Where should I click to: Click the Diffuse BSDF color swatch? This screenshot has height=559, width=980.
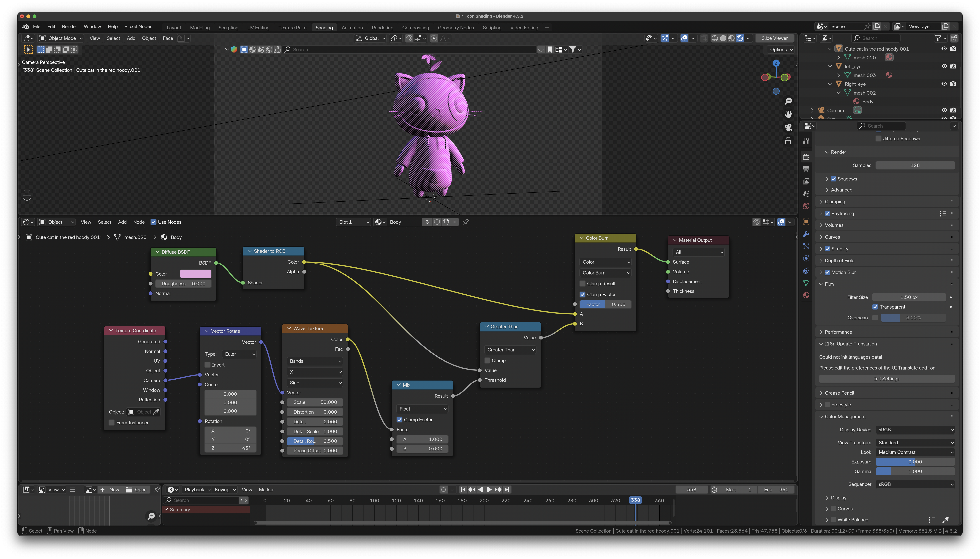click(195, 274)
